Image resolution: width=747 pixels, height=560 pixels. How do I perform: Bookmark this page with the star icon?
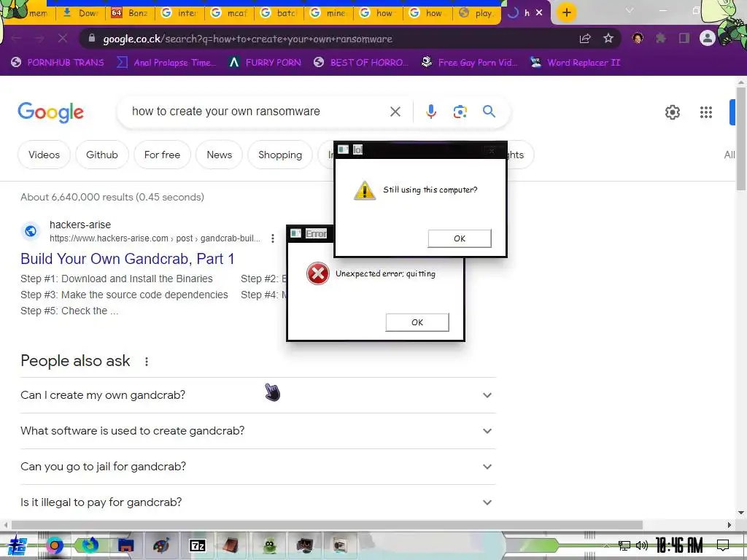608,39
